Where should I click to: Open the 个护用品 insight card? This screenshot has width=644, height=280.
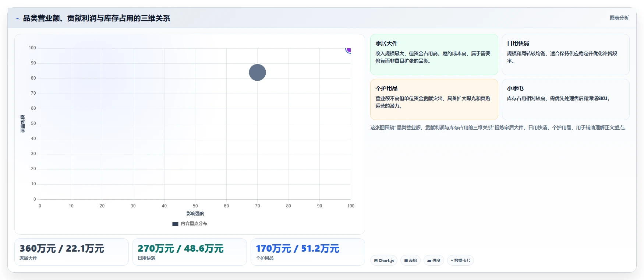(434, 99)
